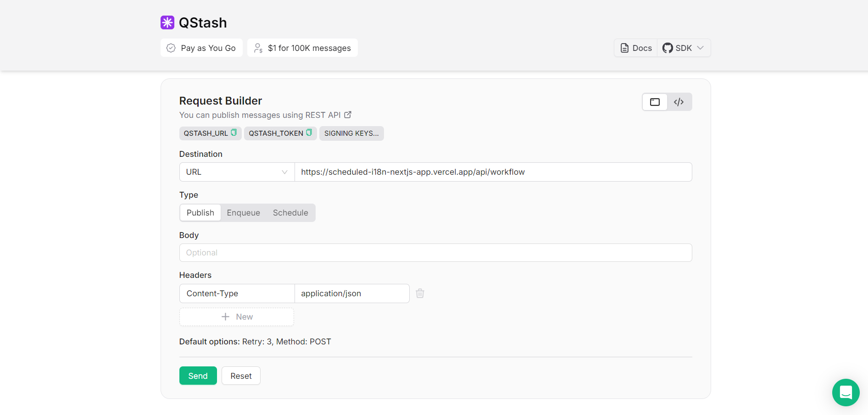Image resolution: width=868 pixels, height=415 pixels.
Task: Click the QStash asterisk logo icon
Action: click(x=167, y=22)
